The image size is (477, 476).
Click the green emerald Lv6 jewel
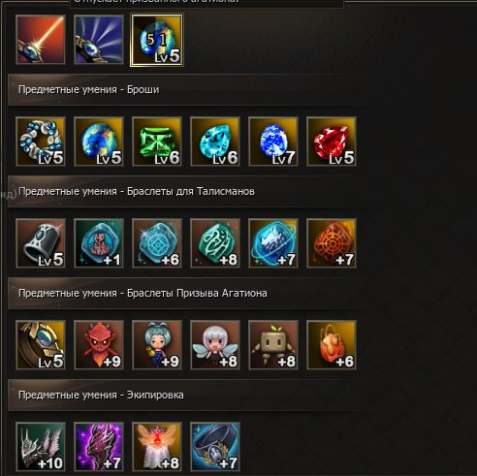pos(157,141)
